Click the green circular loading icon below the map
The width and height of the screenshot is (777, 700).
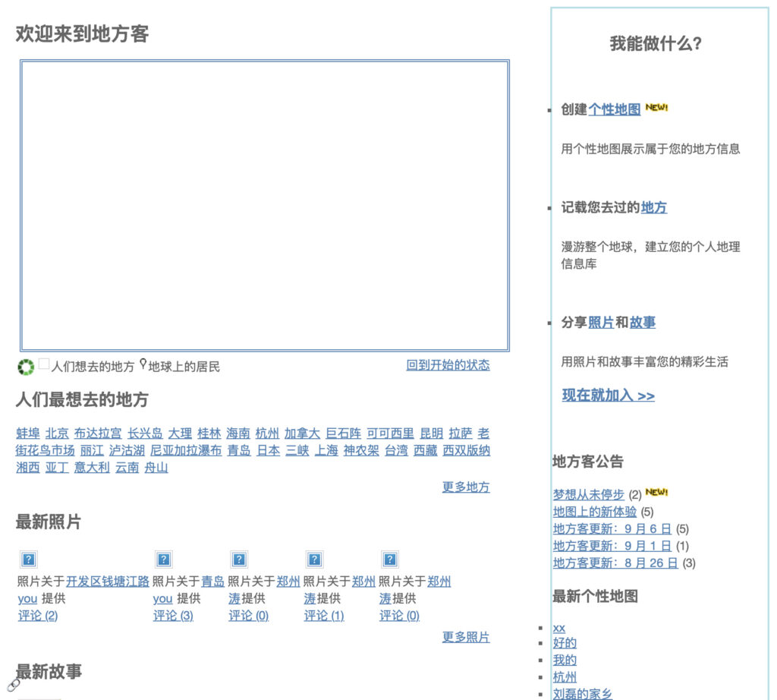26,367
